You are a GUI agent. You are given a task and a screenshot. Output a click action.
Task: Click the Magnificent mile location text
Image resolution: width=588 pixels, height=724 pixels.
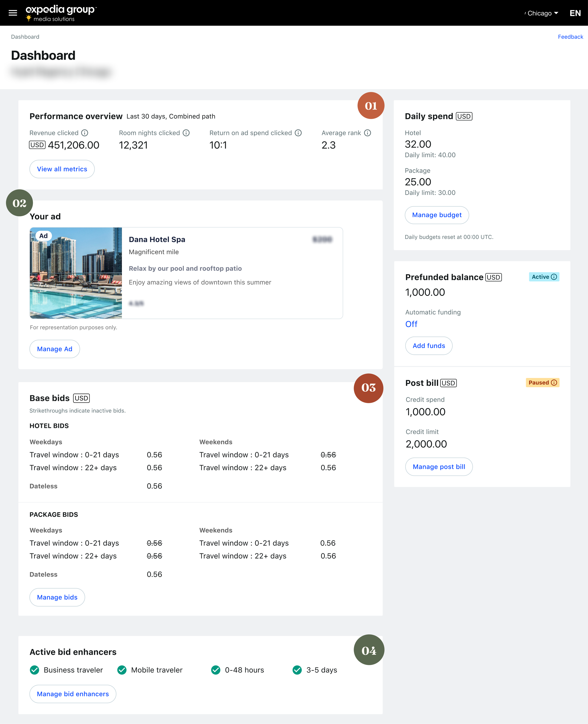pos(154,252)
